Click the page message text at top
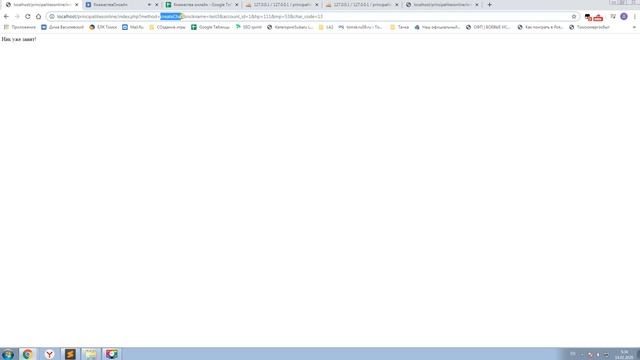Viewport: 640px width, 360px height. (19, 39)
